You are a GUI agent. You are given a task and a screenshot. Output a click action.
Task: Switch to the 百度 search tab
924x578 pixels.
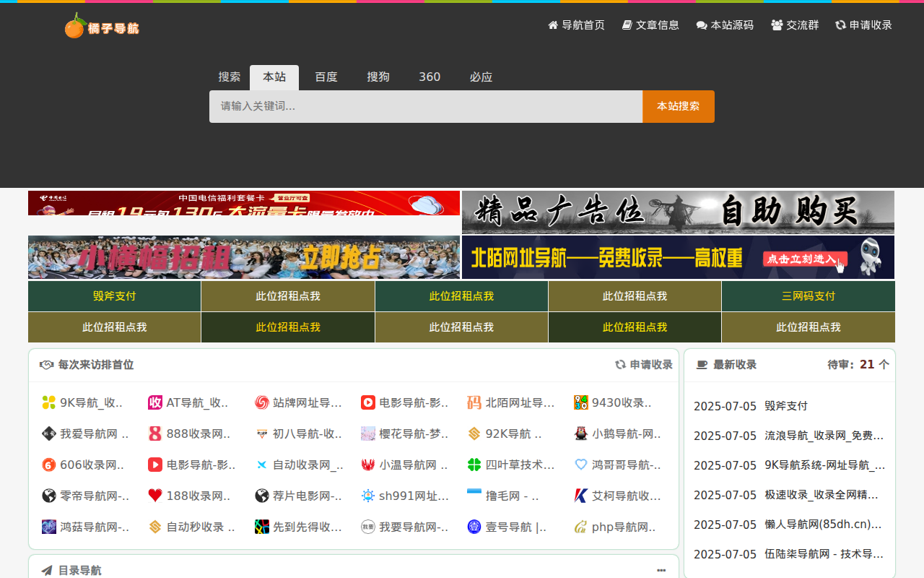[326, 77]
